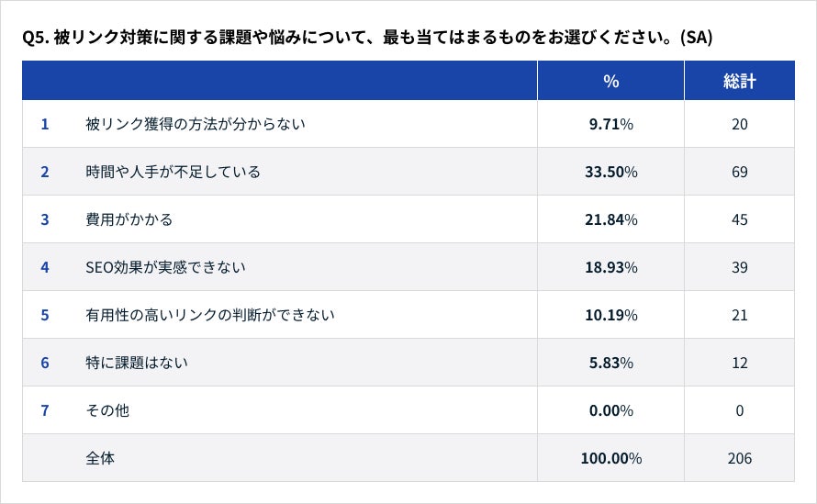817x504 pixels.
Task: Select the 100.00% total percentage cell
Action: 610,458
